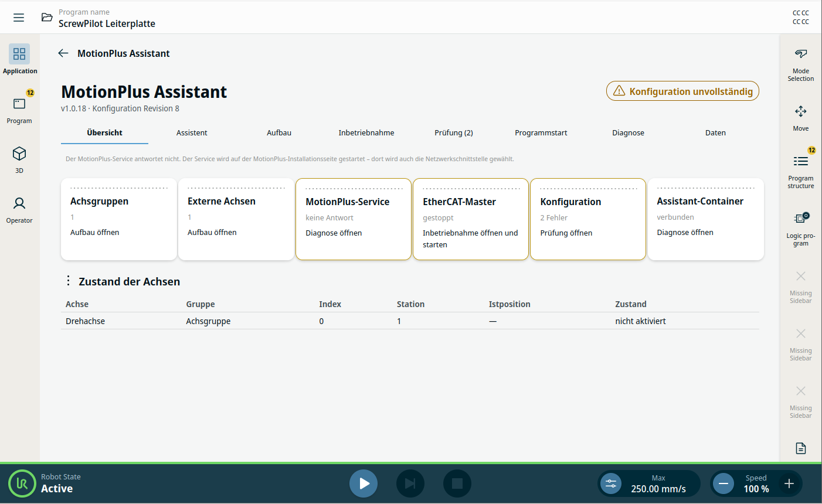Select the Diagnose tab
The height and width of the screenshot is (504, 822).
[629, 133]
